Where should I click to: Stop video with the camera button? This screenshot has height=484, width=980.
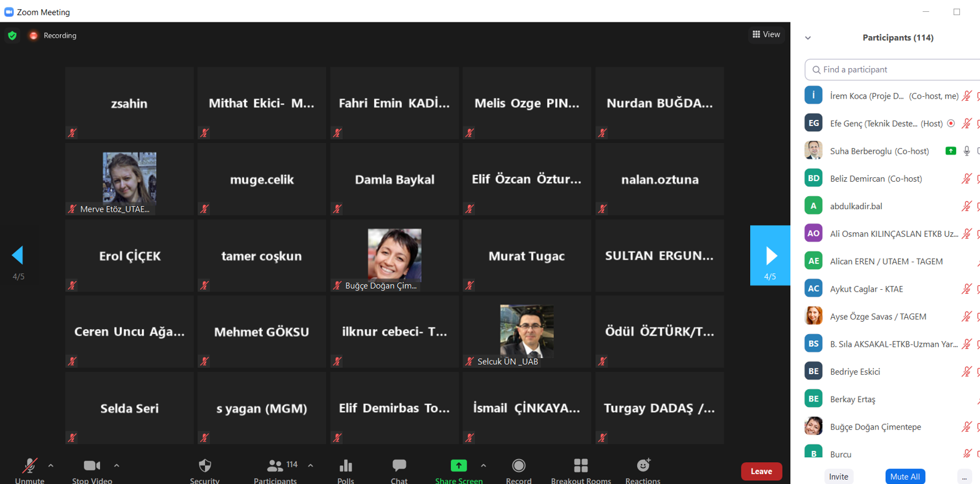(x=92, y=466)
